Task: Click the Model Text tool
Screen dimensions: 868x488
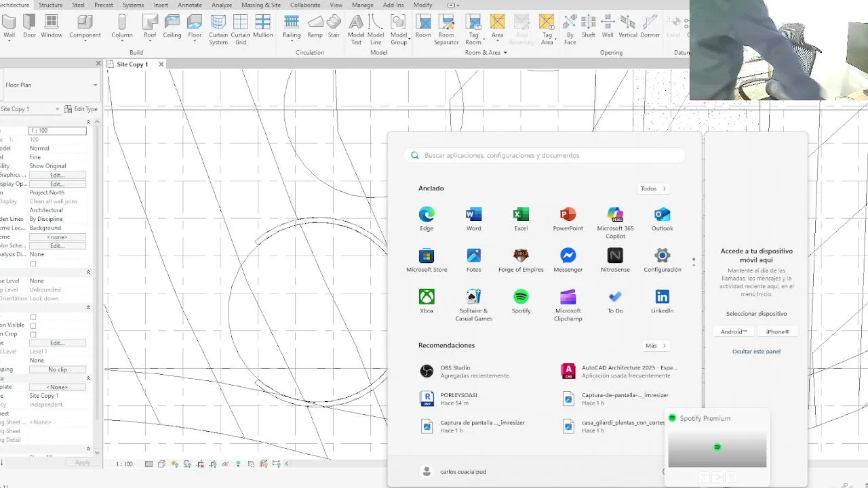Action: tap(356, 30)
